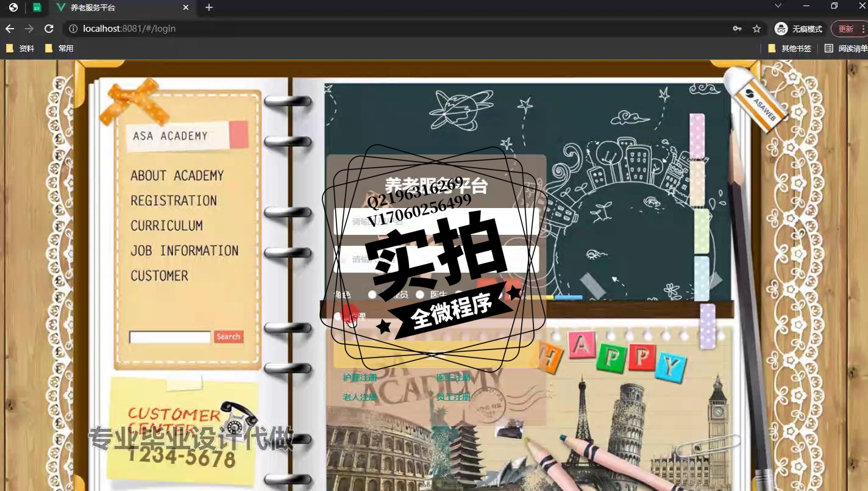The image size is (868, 491).
Task: Open a new browser tab
Action: (209, 7)
